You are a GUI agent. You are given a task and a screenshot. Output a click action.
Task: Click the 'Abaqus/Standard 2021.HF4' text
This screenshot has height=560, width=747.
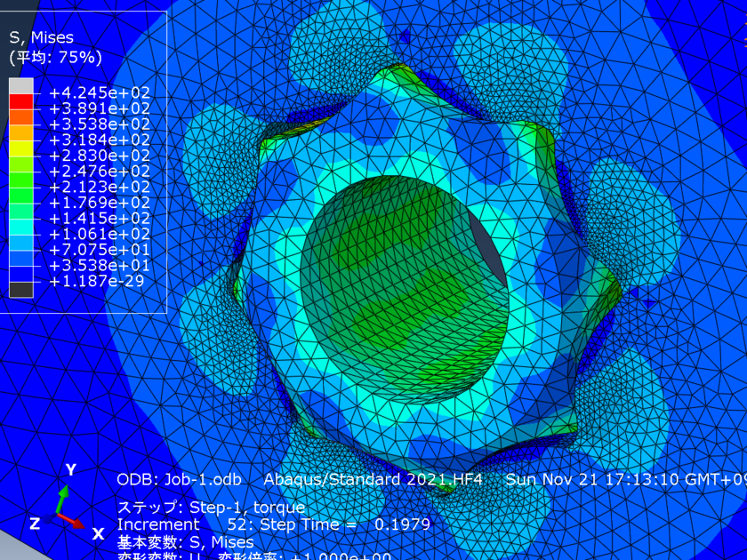[x=373, y=479]
